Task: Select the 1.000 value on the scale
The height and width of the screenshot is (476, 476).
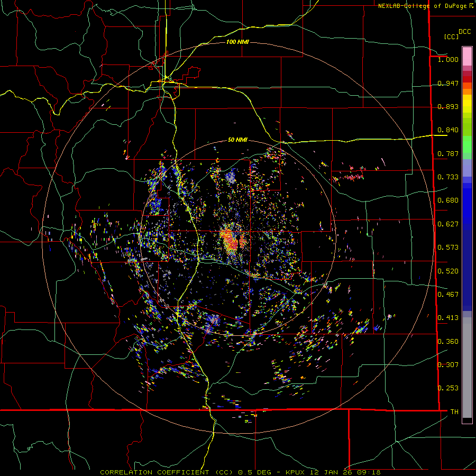Action: [448, 59]
